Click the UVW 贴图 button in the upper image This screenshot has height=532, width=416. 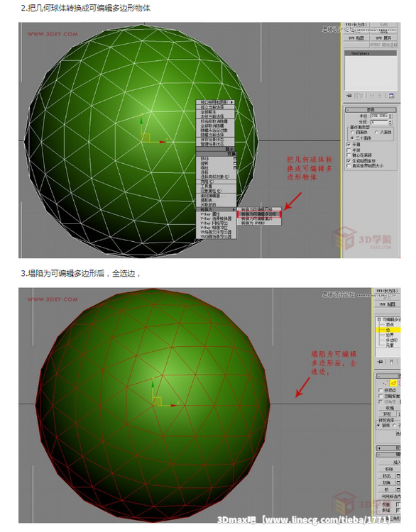(356, 38)
